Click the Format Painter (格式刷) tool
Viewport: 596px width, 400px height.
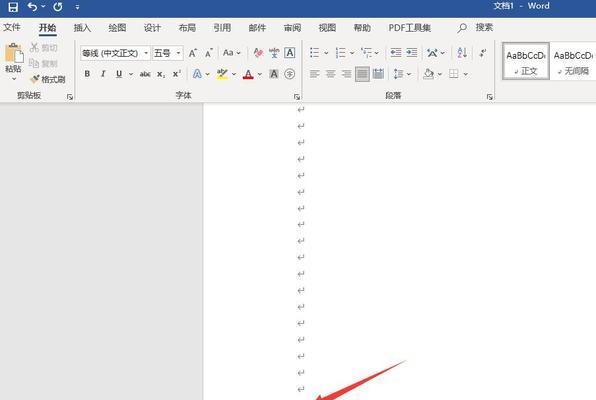48,79
